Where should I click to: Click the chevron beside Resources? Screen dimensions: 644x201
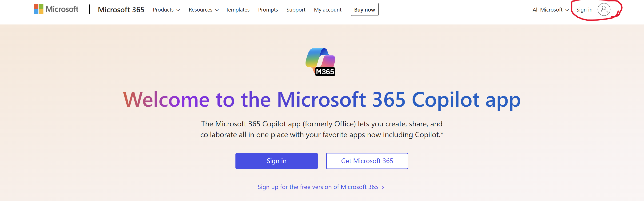pos(217,10)
